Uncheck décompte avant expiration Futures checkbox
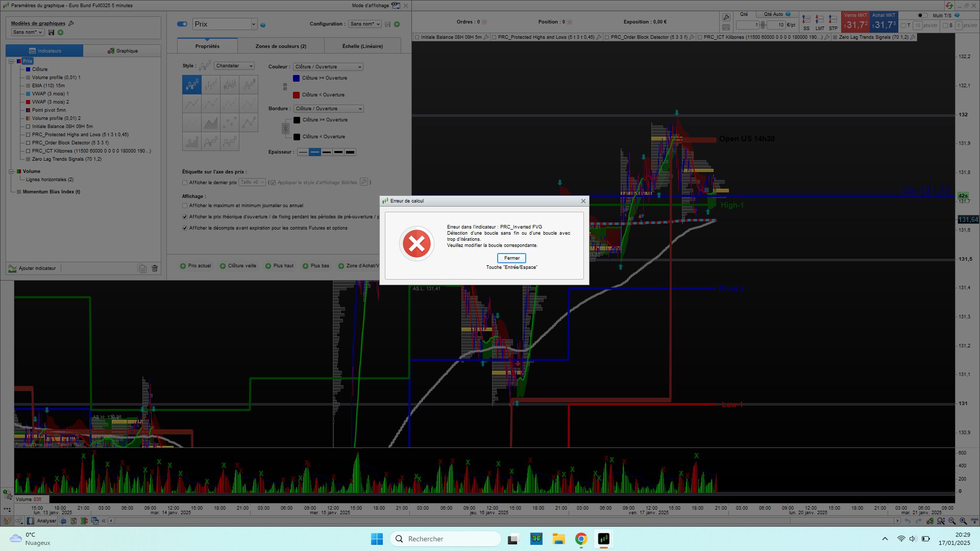The image size is (980, 551). coord(185,228)
